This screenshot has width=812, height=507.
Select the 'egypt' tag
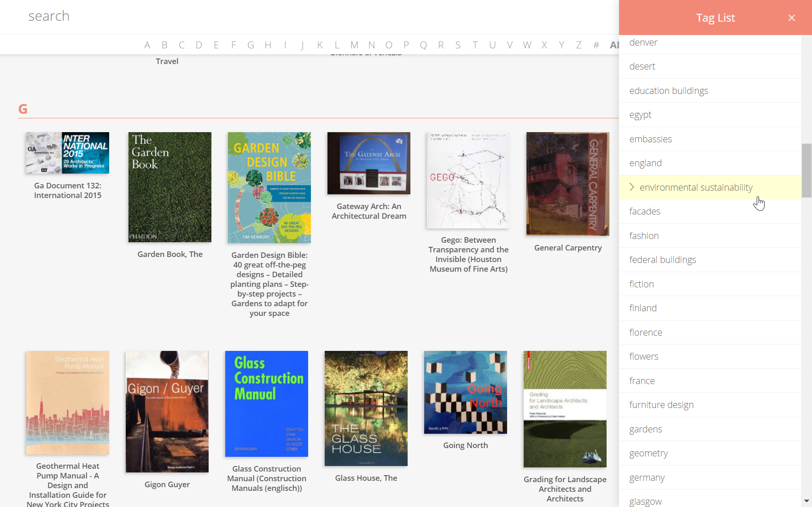[710, 115]
